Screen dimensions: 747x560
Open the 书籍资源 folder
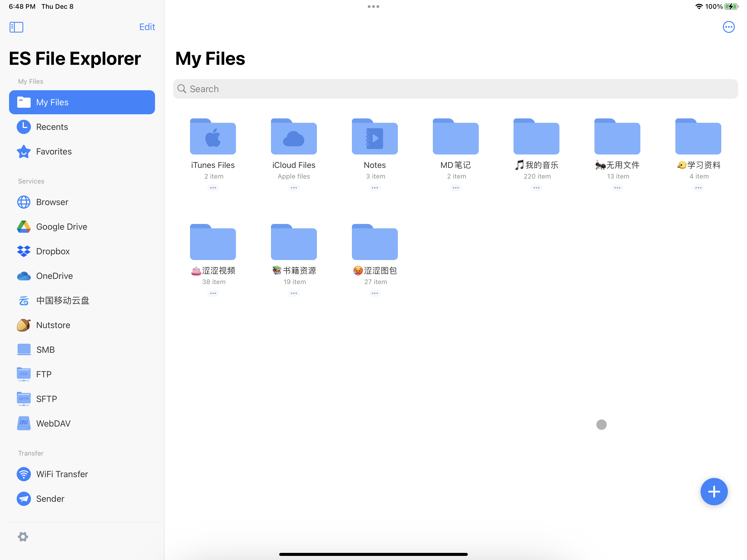(293, 242)
